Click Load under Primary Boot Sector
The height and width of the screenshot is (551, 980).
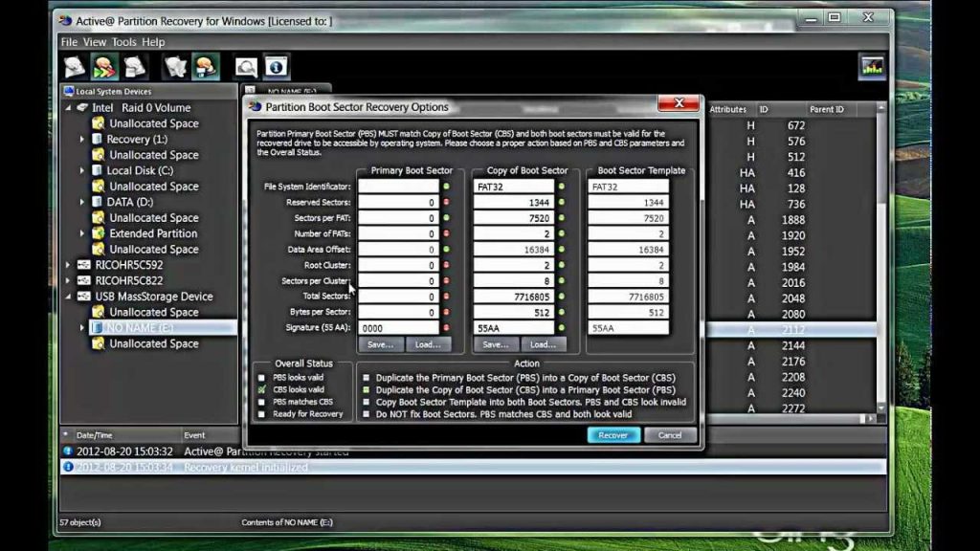point(428,344)
